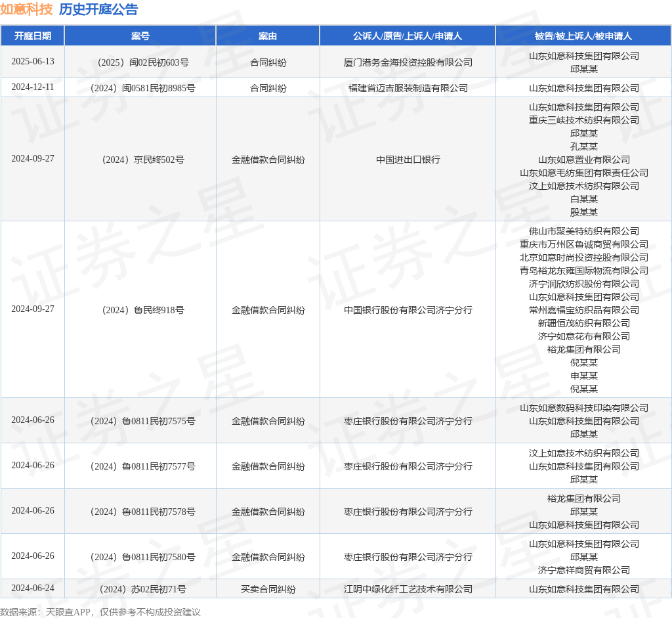
Task: Click plaintiff 江阴中绿化纤工艺技术有限公司
Action: click(x=408, y=589)
